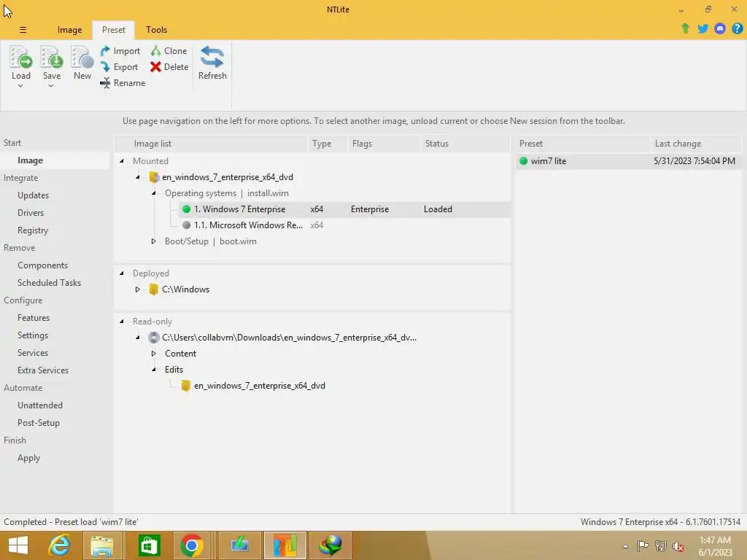Viewport: 747px width, 560px height.
Task: Expand the Content node
Action: point(153,354)
